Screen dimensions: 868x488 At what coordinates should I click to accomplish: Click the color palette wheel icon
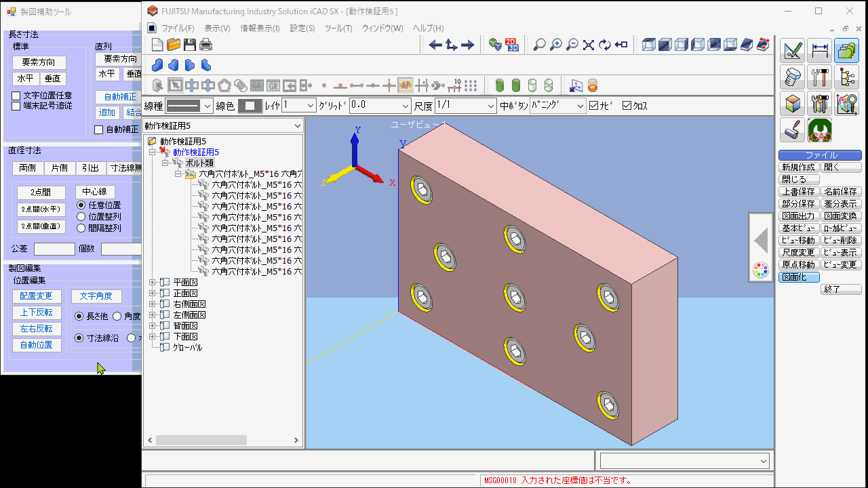(761, 270)
